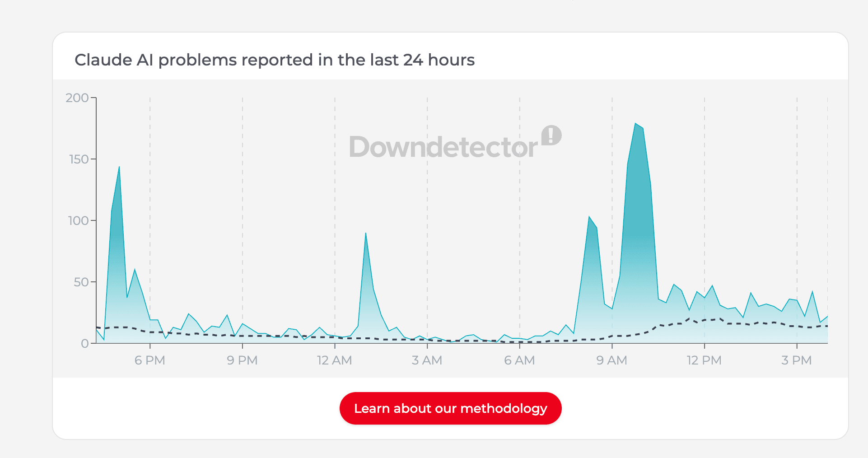
Task: Click the 6 PM axis label
Action: tap(150, 360)
